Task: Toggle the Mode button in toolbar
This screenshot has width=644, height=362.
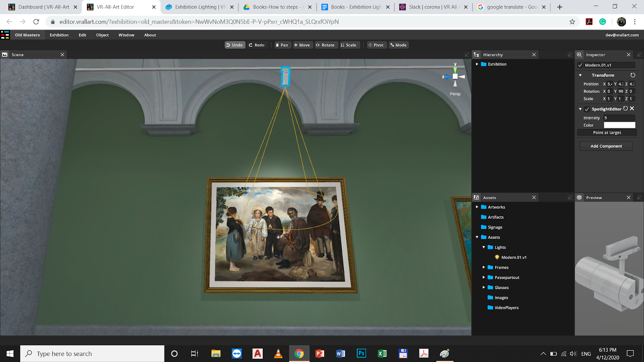Action: point(398,45)
